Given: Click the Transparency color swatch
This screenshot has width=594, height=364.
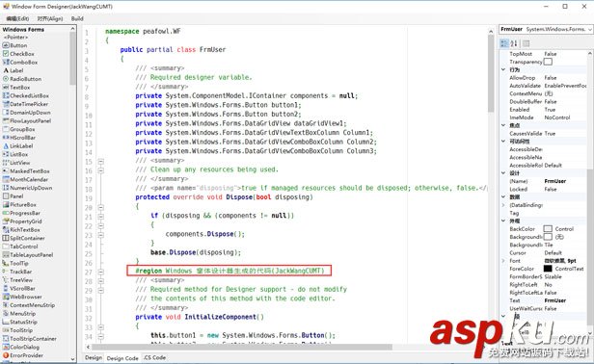Looking at the screenshot, I should [x=548, y=62].
